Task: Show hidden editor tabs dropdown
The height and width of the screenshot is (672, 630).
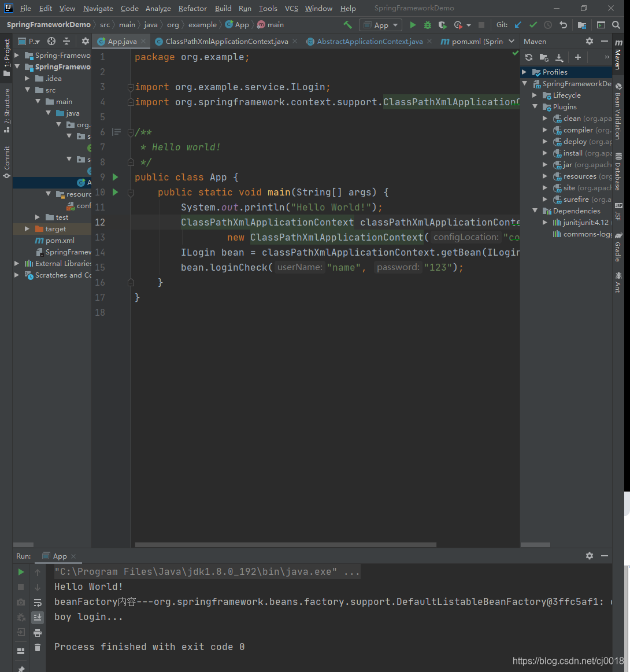Action: click(x=512, y=41)
